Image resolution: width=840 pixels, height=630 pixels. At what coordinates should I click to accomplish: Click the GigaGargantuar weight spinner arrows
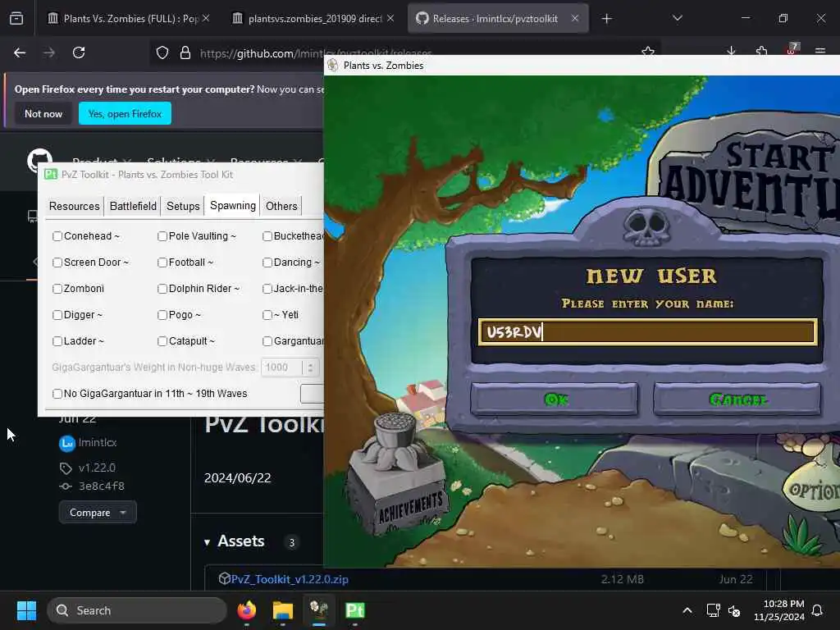310,367
